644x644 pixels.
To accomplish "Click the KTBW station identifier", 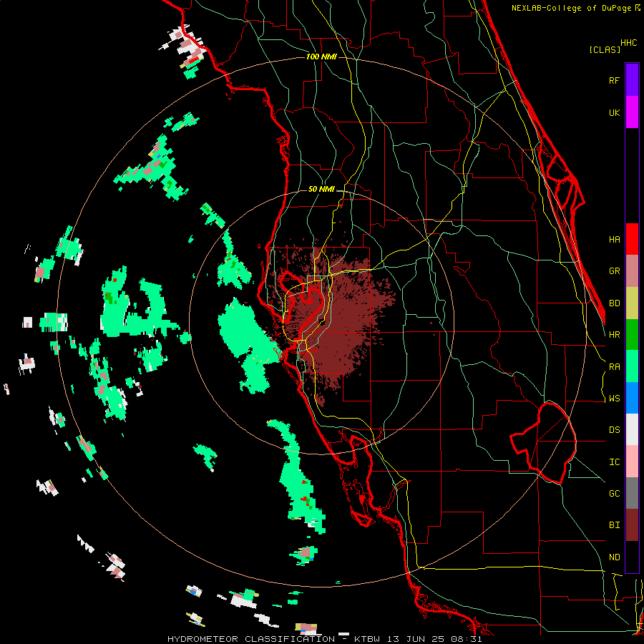I will (x=367, y=639).
